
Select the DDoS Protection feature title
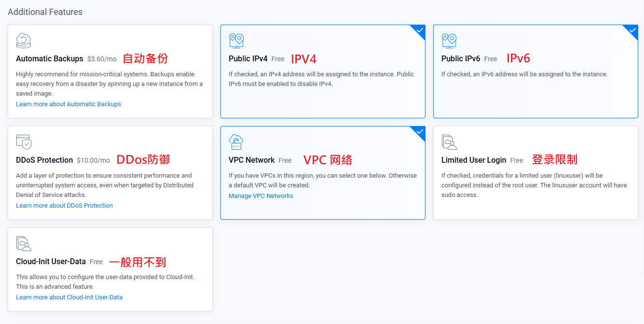point(44,160)
